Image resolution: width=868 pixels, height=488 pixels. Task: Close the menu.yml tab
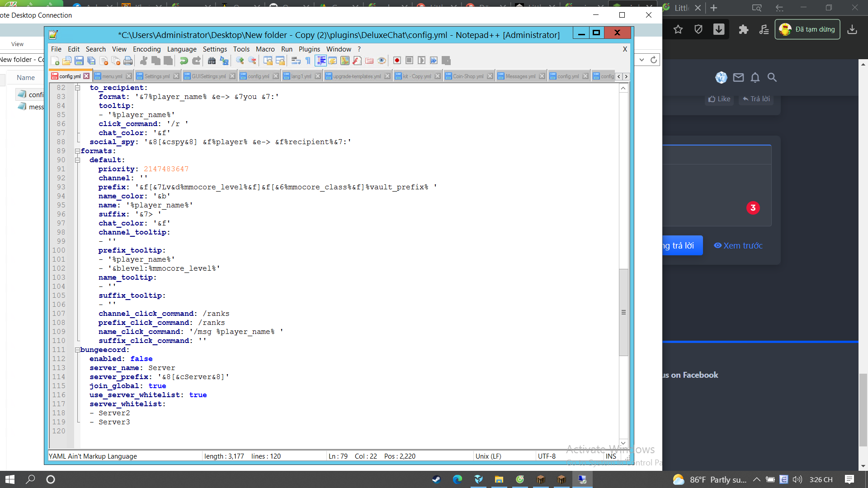[x=129, y=76]
